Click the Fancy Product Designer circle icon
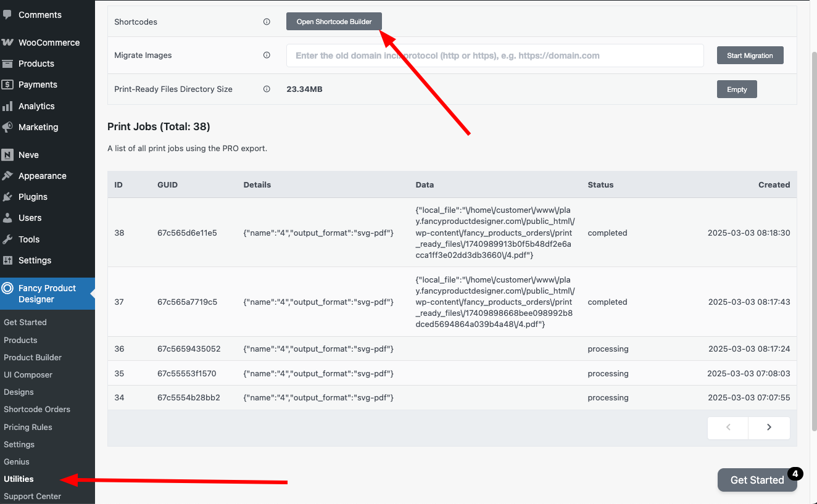The width and height of the screenshot is (817, 504). 7,288
